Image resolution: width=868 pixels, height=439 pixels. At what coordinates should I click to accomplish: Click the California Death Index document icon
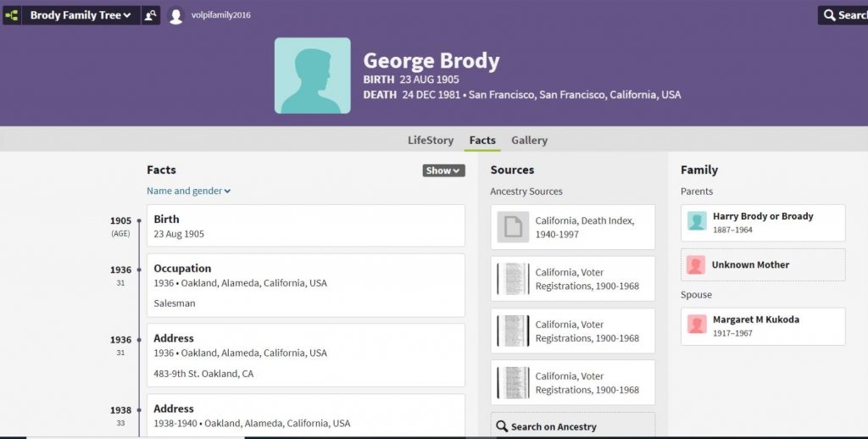(513, 227)
